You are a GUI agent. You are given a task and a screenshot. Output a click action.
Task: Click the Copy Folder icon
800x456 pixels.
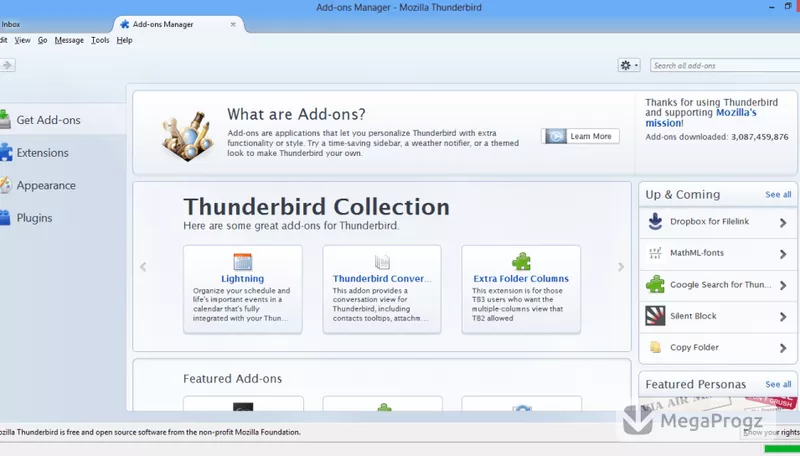[655, 347]
